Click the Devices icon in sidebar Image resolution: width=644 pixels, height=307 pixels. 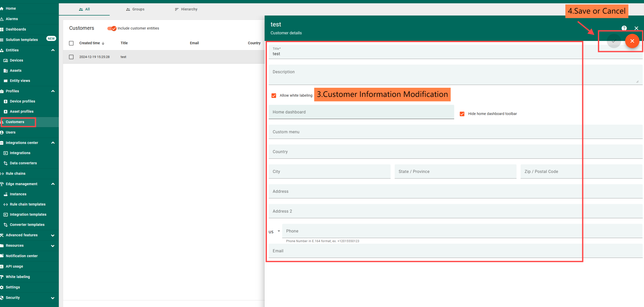point(6,61)
